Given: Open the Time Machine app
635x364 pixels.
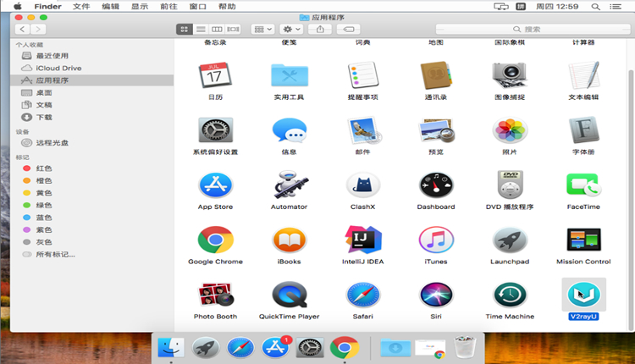Looking at the screenshot, I should 510,295.
